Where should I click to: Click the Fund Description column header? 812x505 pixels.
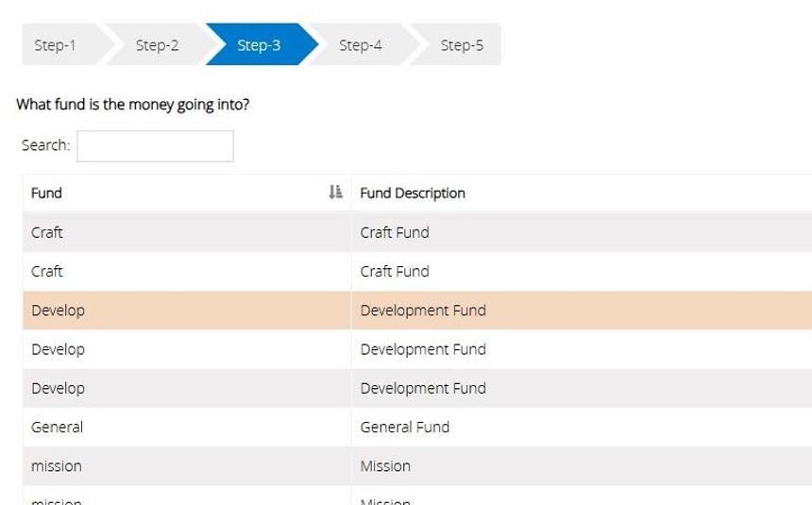click(x=413, y=194)
